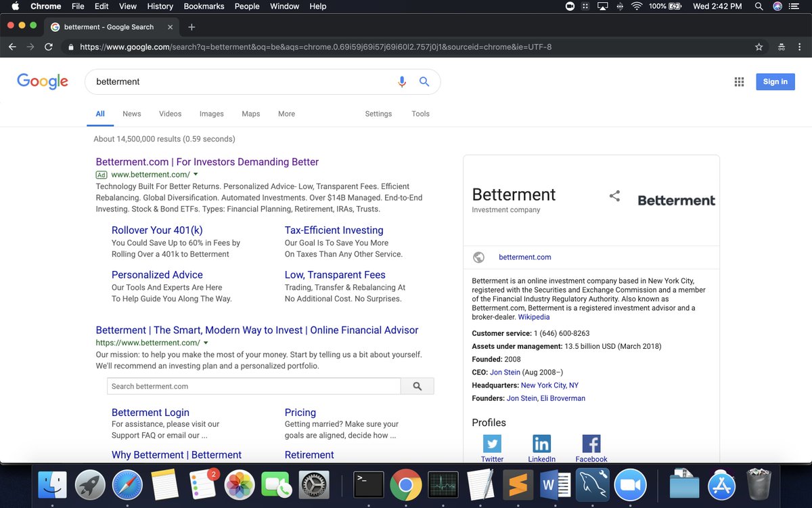Open the betterment.com website link in the panel

coord(525,257)
